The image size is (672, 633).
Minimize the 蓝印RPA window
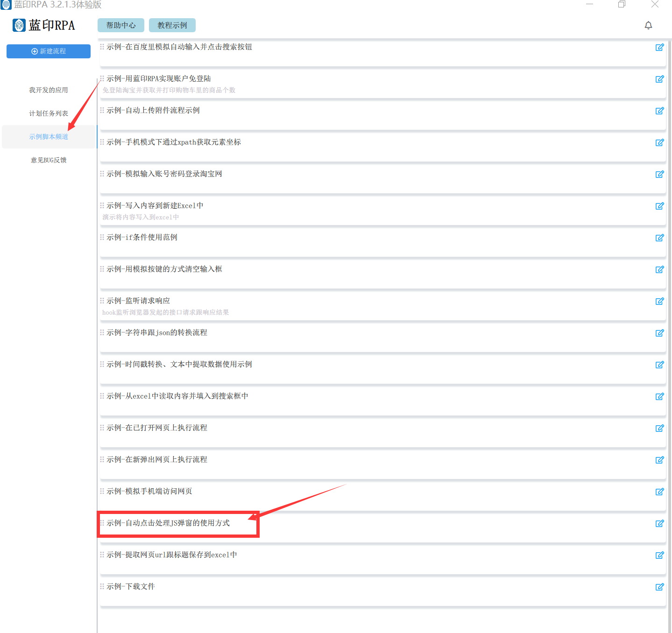click(x=589, y=4)
